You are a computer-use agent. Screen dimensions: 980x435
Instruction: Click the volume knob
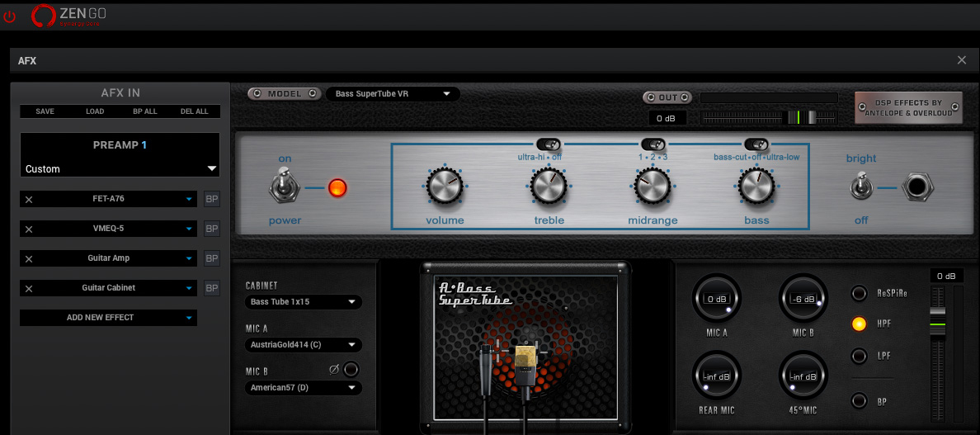[445, 187]
